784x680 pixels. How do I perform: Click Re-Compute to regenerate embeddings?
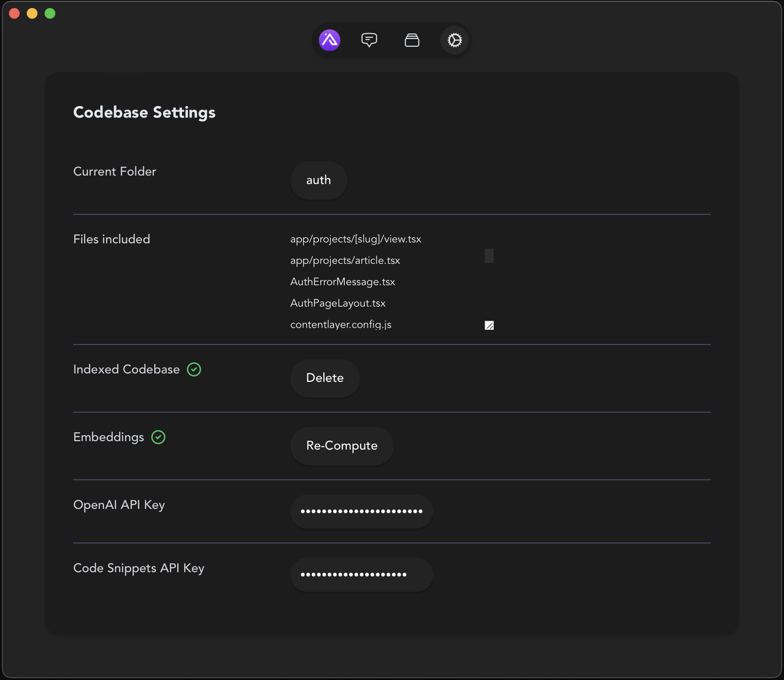pyautogui.click(x=341, y=446)
